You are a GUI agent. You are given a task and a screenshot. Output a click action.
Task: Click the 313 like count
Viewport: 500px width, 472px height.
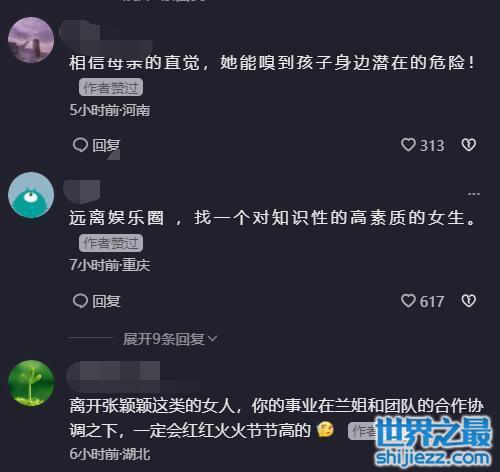coord(432,145)
